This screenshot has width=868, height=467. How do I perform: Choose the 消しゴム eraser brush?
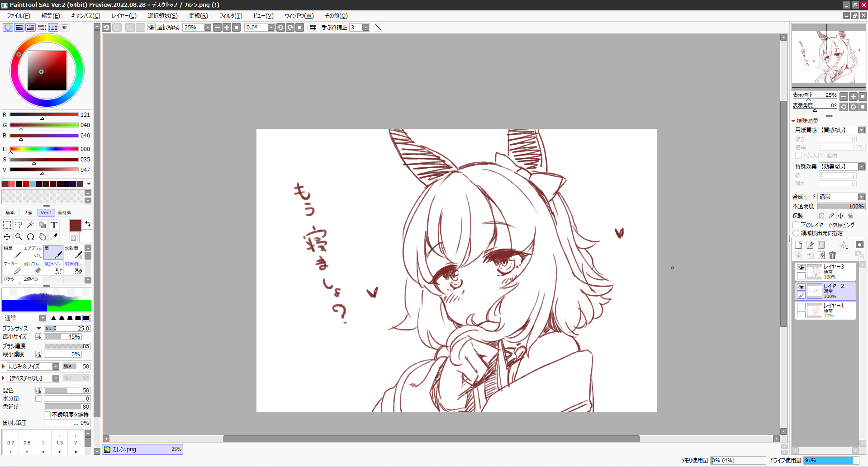(33, 268)
